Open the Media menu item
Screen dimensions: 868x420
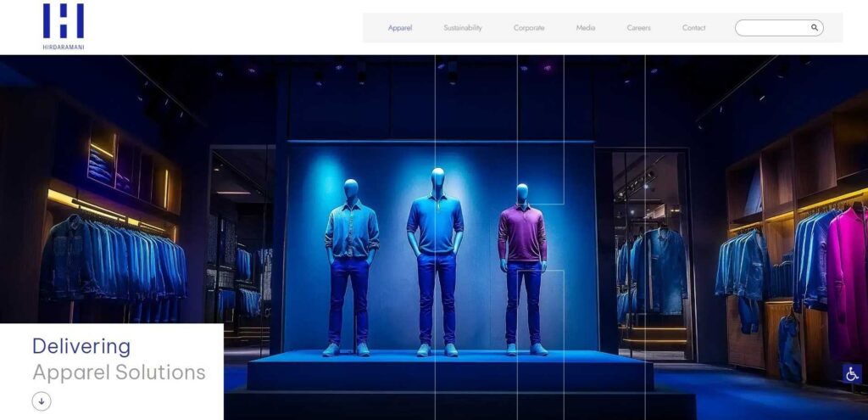(586, 28)
